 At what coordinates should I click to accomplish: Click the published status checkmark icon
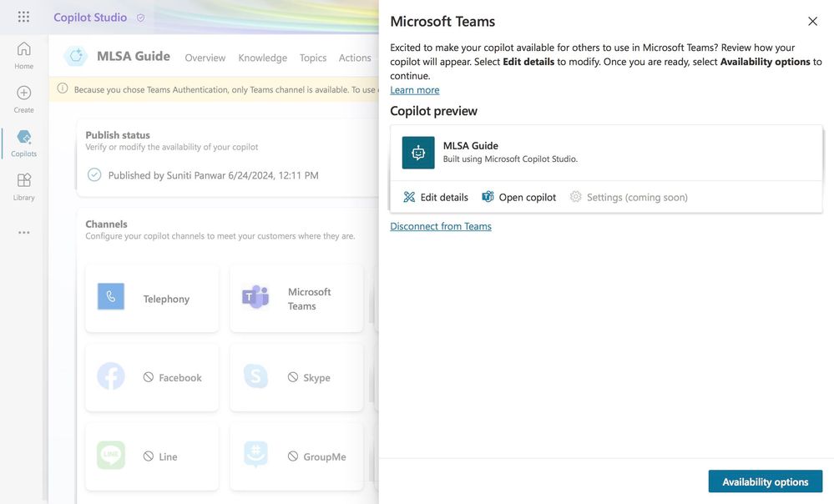(94, 174)
